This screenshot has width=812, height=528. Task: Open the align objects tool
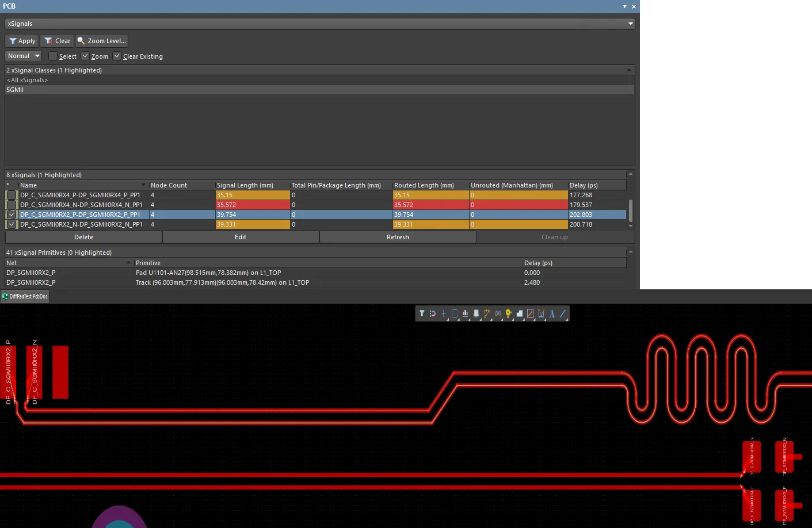point(466,313)
